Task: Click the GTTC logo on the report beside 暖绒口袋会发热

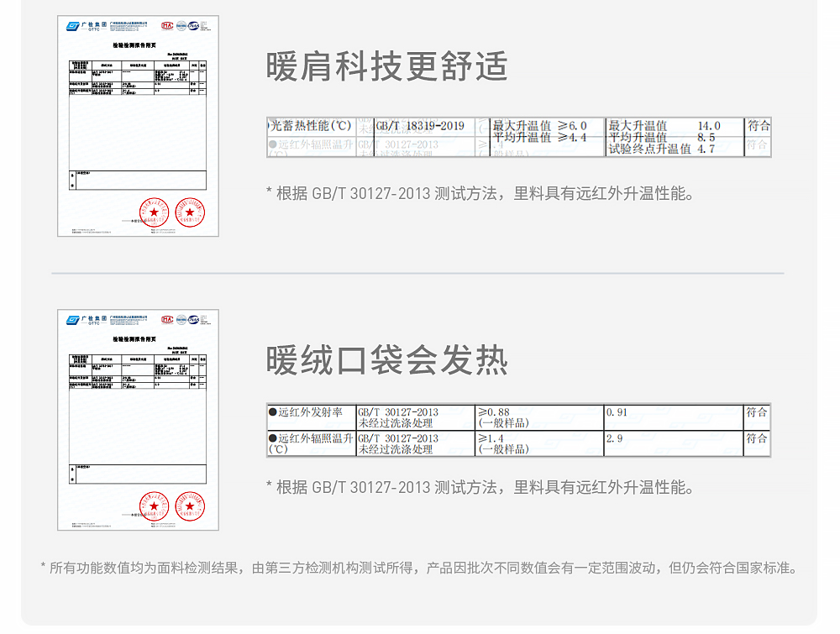Action: coord(87,320)
